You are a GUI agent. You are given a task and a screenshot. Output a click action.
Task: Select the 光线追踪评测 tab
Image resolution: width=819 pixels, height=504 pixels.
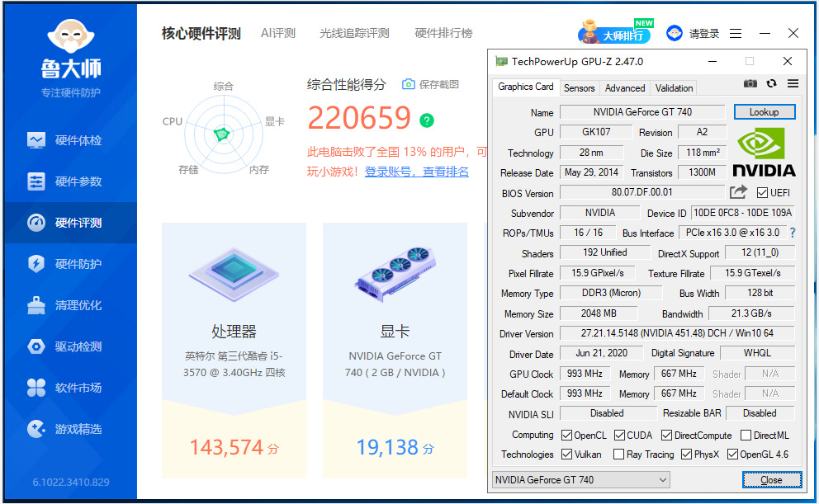coord(354,33)
